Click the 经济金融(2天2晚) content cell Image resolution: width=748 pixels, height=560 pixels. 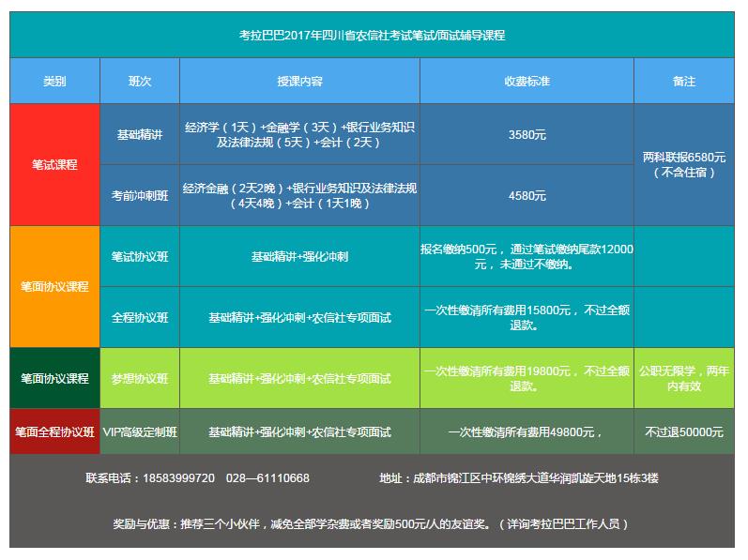tap(299, 195)
